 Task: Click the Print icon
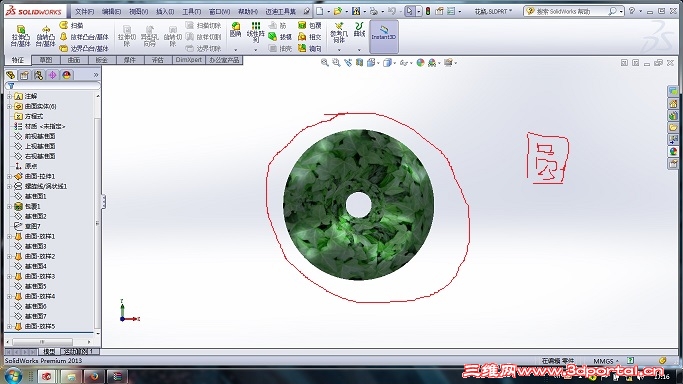(373, 11)
